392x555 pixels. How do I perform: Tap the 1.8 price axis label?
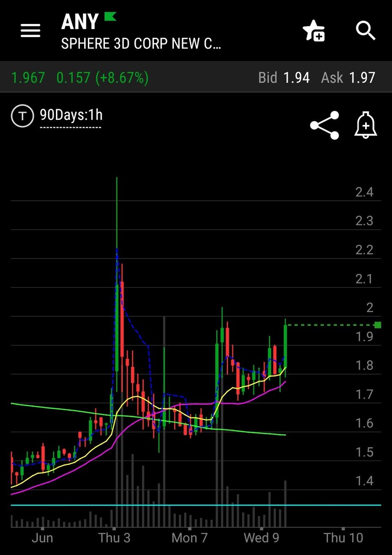[x=364, y=365]
